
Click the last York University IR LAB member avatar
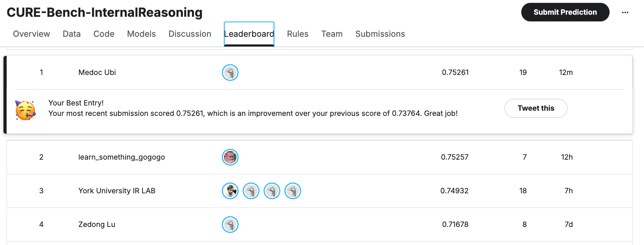(293, 191)
